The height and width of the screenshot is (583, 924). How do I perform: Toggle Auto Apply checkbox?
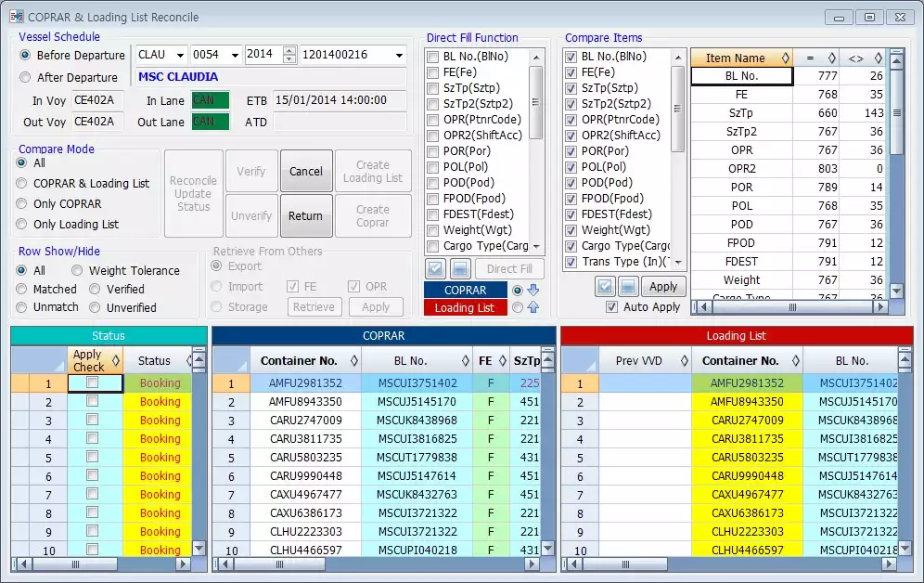(x=611, y=306)
